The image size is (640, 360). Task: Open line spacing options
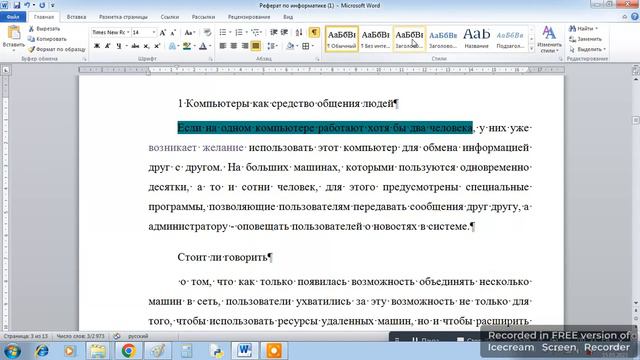pos(271,46)
